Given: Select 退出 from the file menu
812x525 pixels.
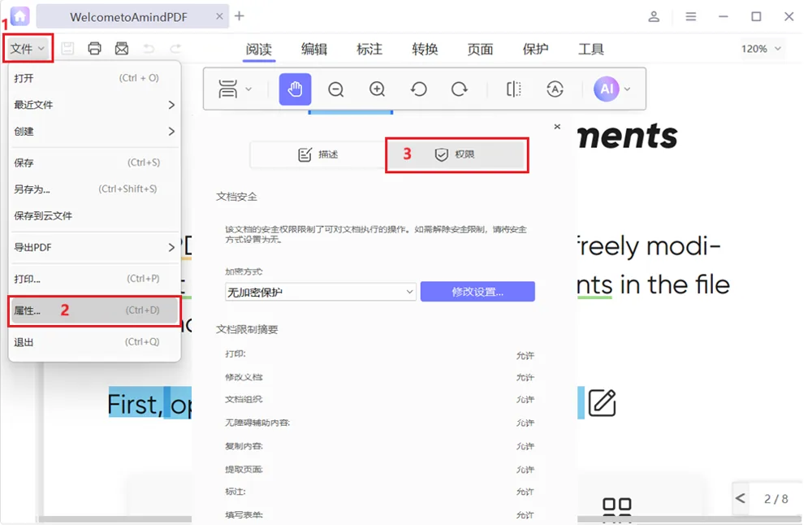Looking at the screenshot, I should (x=94, y=342).
